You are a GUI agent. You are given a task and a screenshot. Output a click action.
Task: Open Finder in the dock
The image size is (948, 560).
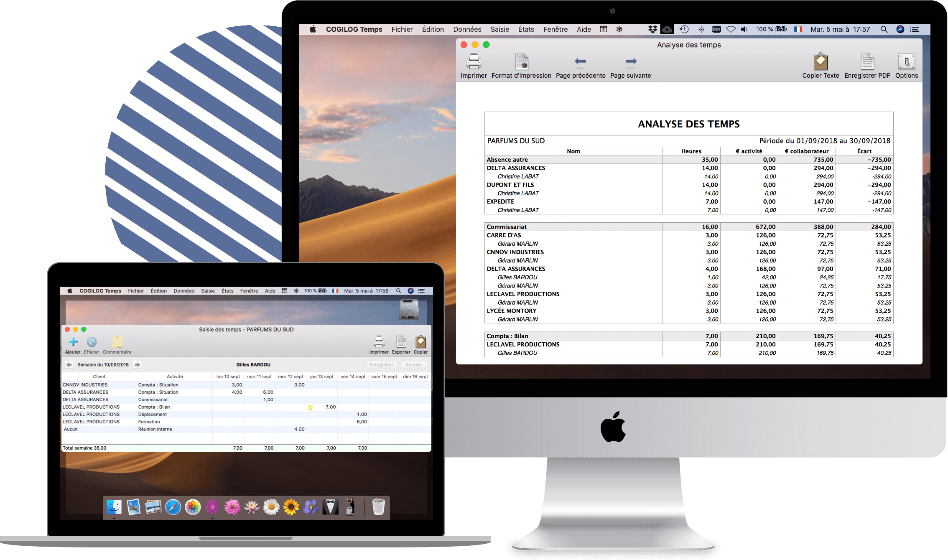[114, 507]
